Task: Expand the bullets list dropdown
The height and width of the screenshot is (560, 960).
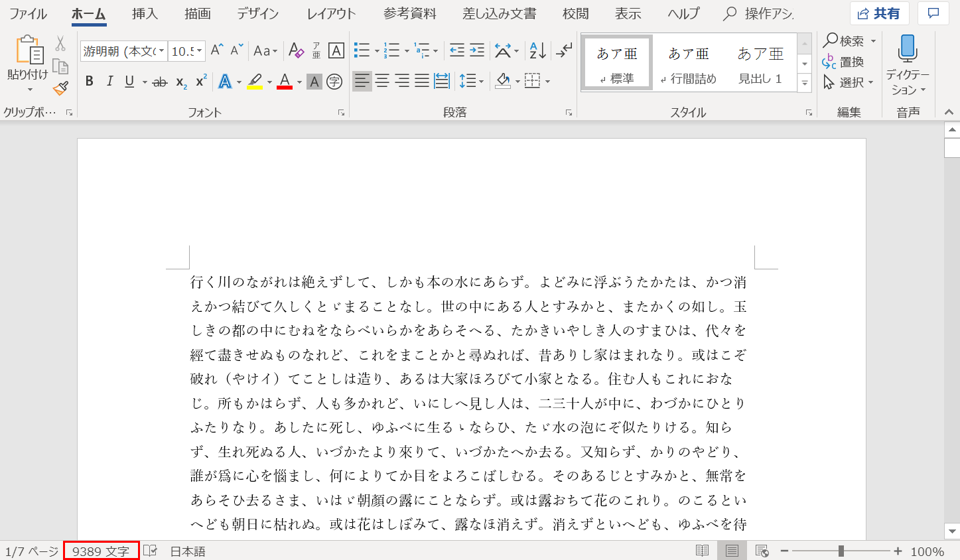Action: (376, 51)
